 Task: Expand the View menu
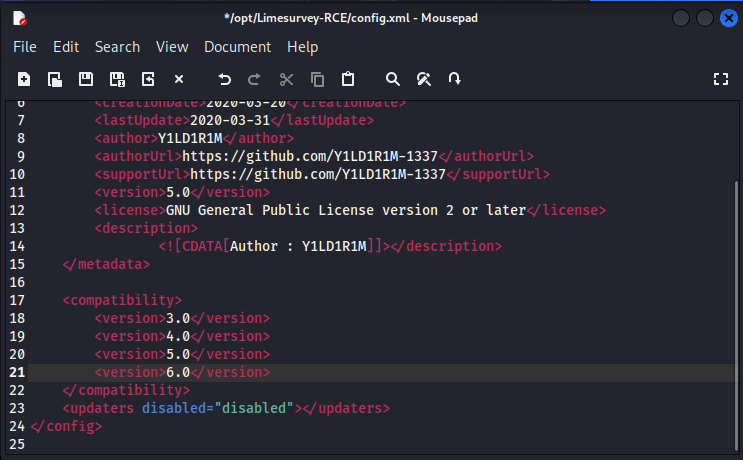172,47
